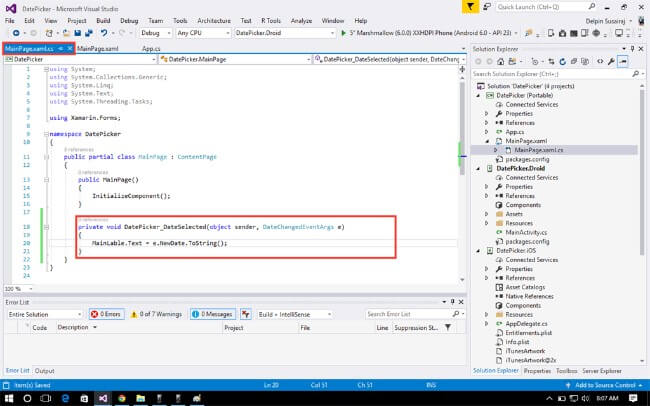
Task: Click the Error List filter funnel icon
Action: 448,327
